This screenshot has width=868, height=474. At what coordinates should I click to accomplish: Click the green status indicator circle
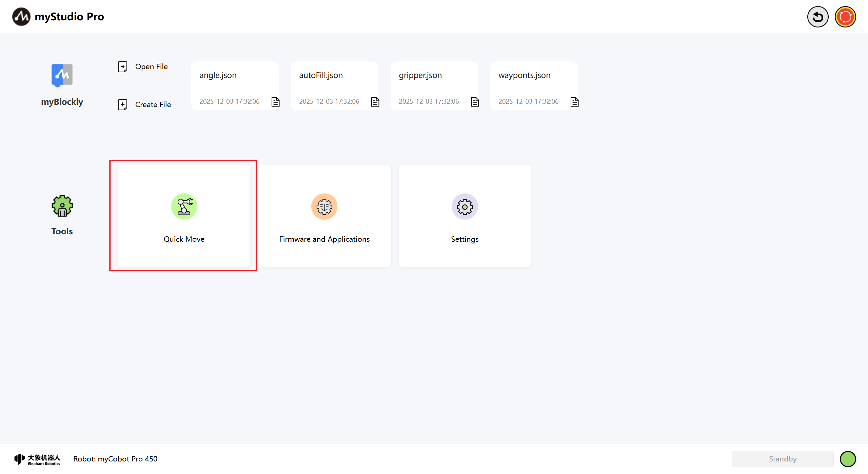coord(848,459)
